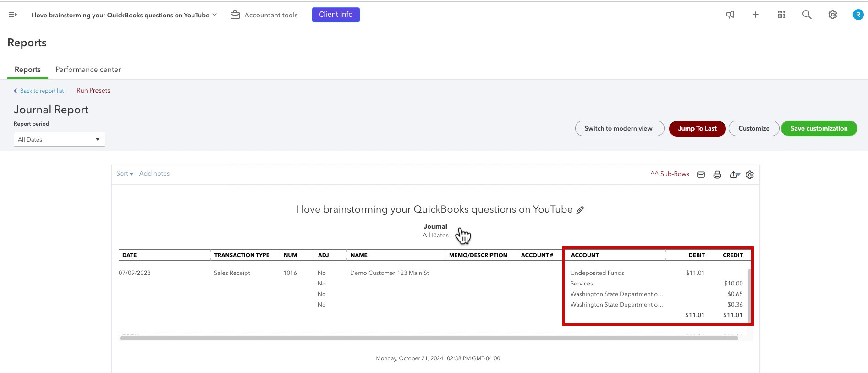
Task: Click the $10.00 credit amount
Action: 733,284
